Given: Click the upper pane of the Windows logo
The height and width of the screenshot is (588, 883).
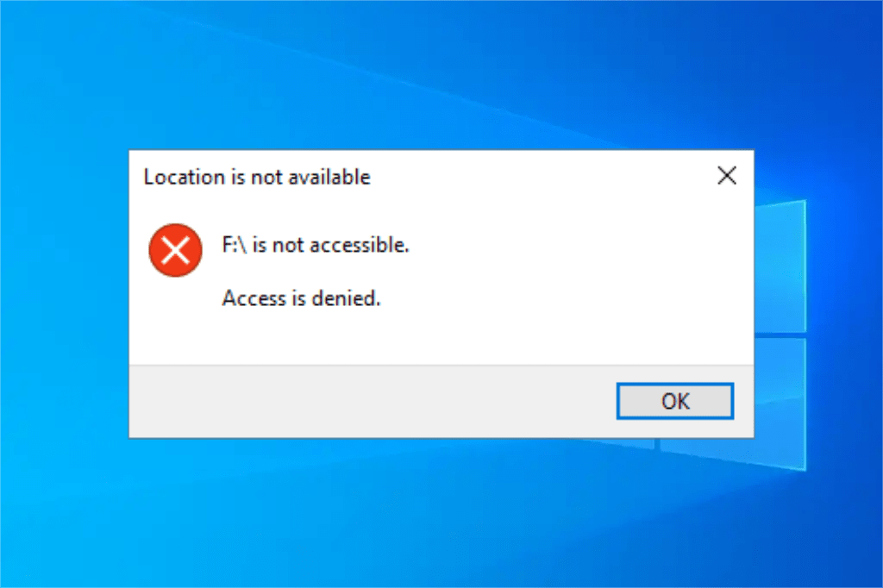Looking at the screenshot, I should pyautogui.click(x=780, y=266).
